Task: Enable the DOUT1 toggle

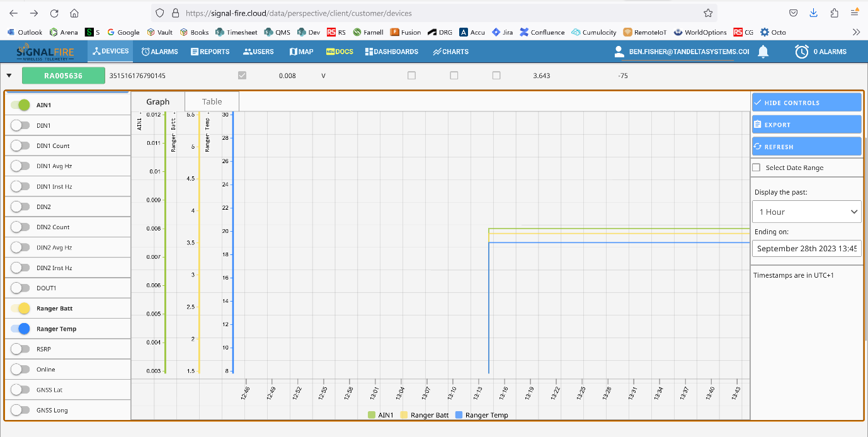Action: (x=20, y=288)
